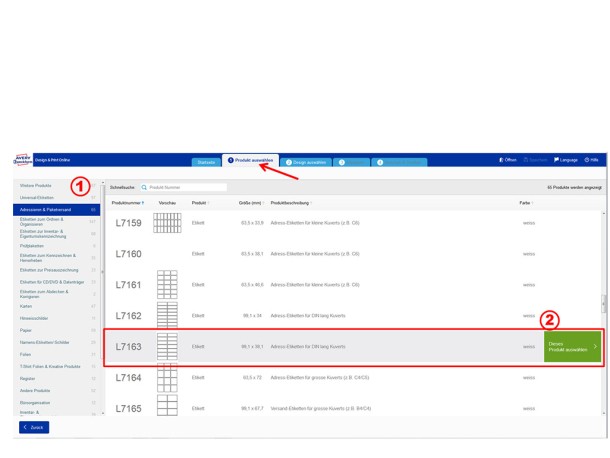Image resolution: width=610 pixels, height=458 pixels.
Task: Sort by Farbe column header
Action: [526, 203]
